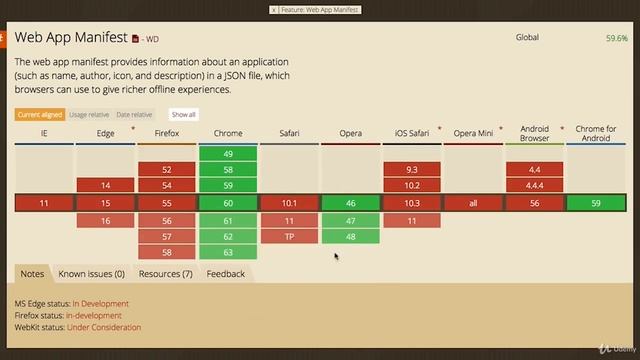The image size is (640, 360).
Task: Click the Firefox column header
Action: click(167, 133)
